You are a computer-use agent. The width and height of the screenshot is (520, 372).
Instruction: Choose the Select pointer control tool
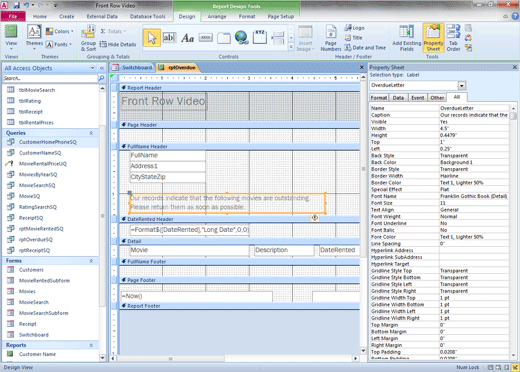click(x=152, y=38)
